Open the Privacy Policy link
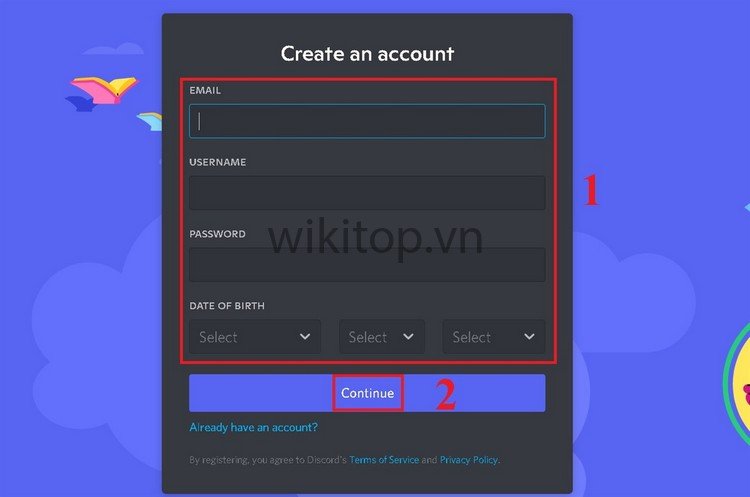Screen dimensions: 750x497 469,460
